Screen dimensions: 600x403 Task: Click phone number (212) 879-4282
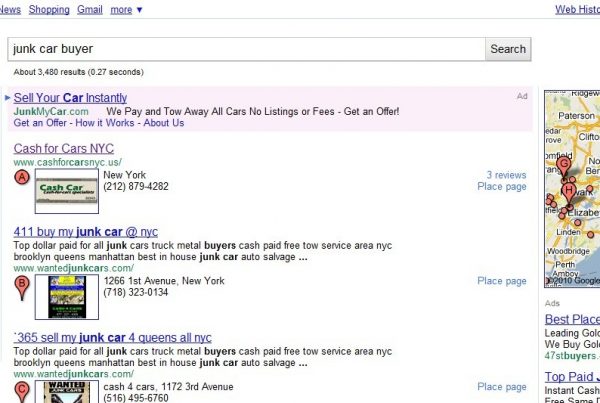click(x=136, y=186)
